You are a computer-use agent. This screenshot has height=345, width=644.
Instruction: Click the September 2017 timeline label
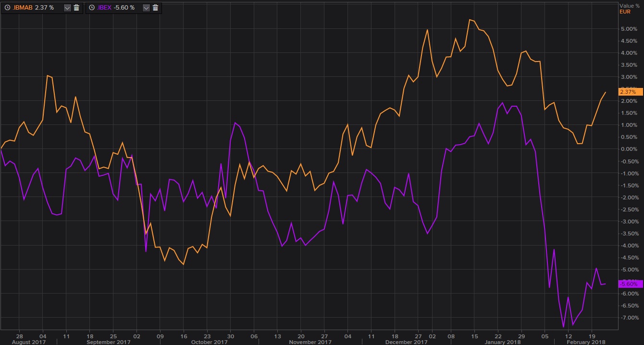click(x=109, y=342)
